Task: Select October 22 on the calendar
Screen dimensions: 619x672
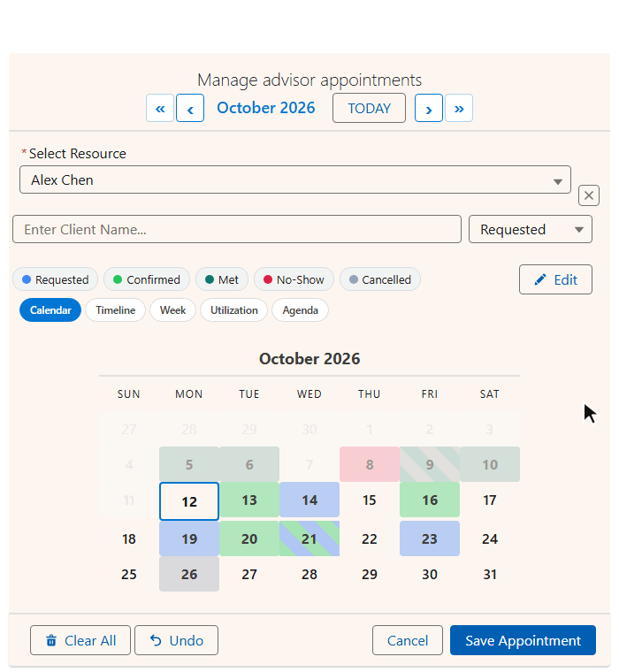Action: (x=369, y=538)
